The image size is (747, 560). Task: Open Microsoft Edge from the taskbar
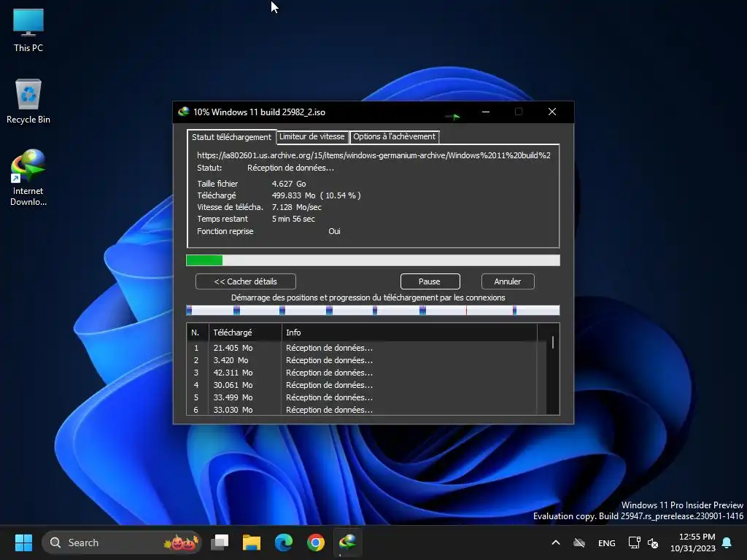click(x=284, y=542)
